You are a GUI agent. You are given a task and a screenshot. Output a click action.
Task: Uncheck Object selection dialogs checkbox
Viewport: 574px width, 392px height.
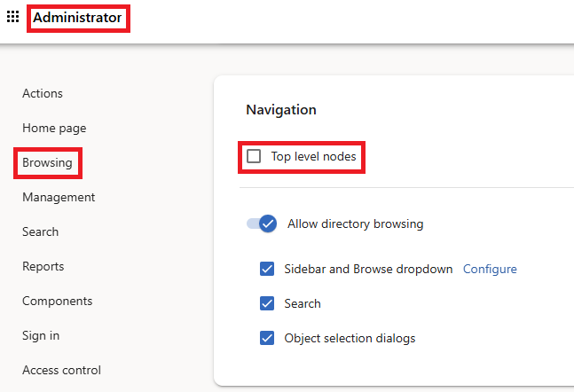coord(267,338)
